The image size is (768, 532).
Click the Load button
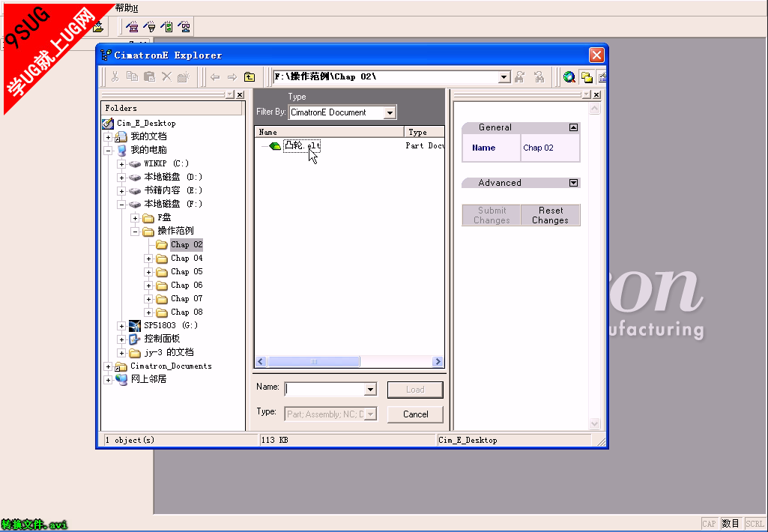click(415, 390)
